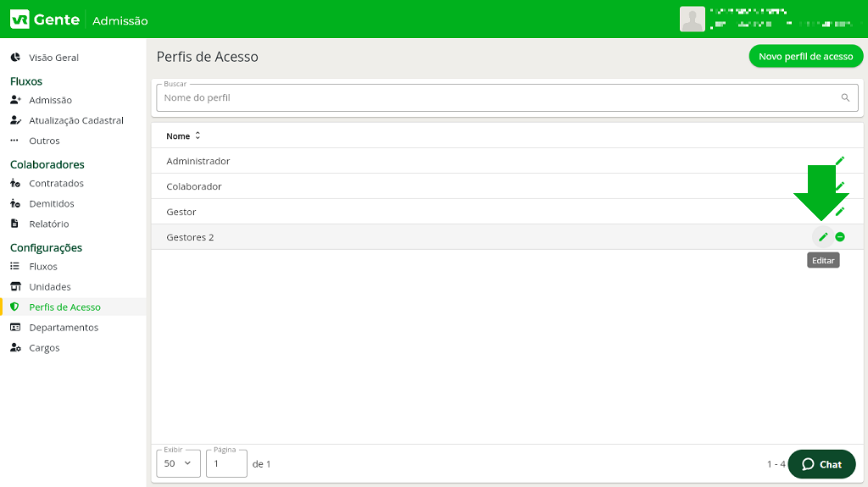Navigate to Departamentos settings
The height and width of the screenshot is (487, 868).
pyautogui.click(x=64, y=328)
